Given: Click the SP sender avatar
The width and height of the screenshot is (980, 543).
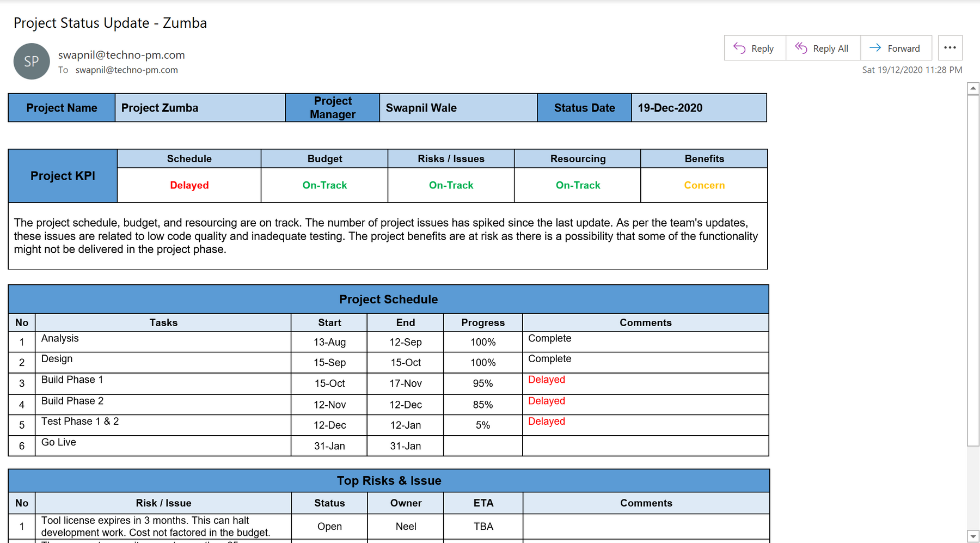Looking at the screenshot, I should tap(32, 62).
